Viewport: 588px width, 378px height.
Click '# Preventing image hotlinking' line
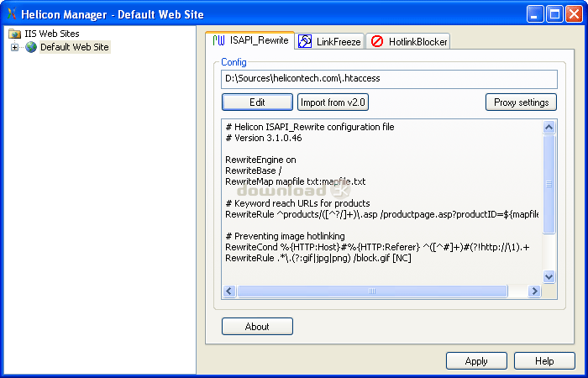tap(285, 236)
